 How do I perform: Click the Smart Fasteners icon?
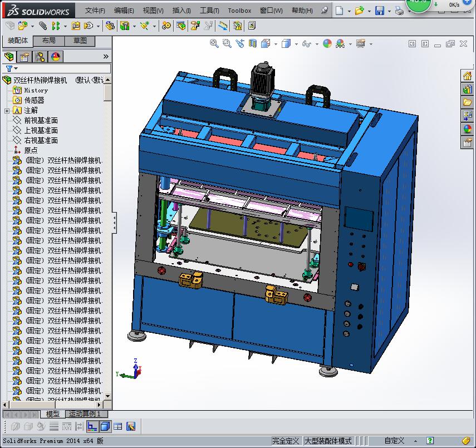point(76,26)
